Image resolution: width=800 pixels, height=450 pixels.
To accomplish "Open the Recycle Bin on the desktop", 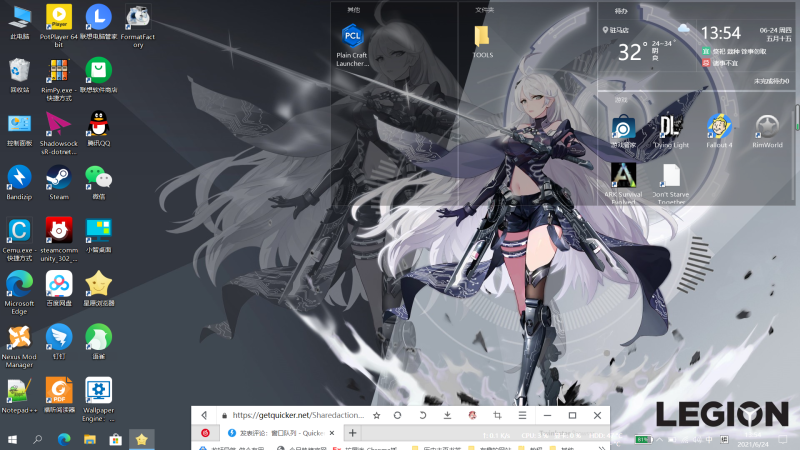I will pos(19,76).
